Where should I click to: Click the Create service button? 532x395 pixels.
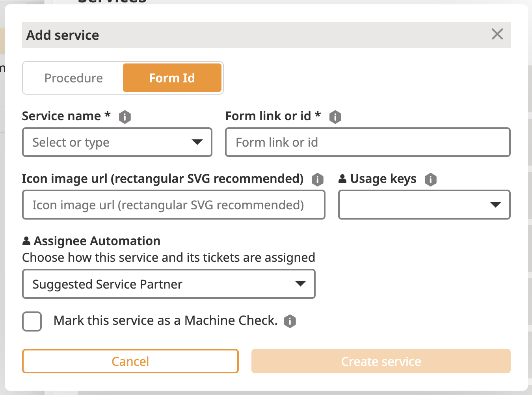[x=381, y=361]
